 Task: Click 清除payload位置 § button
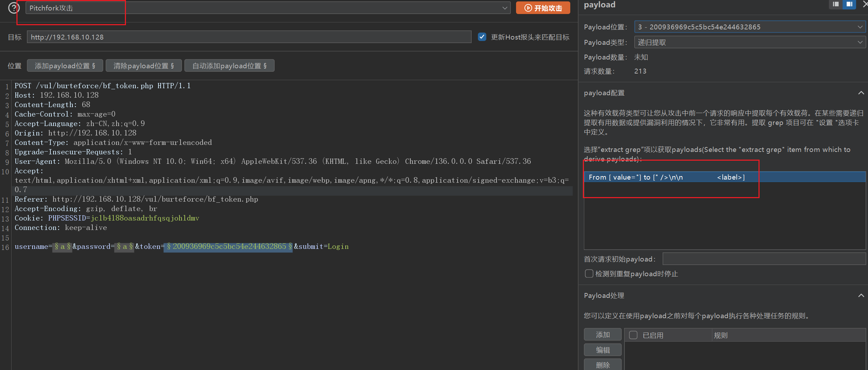(143, 66)
